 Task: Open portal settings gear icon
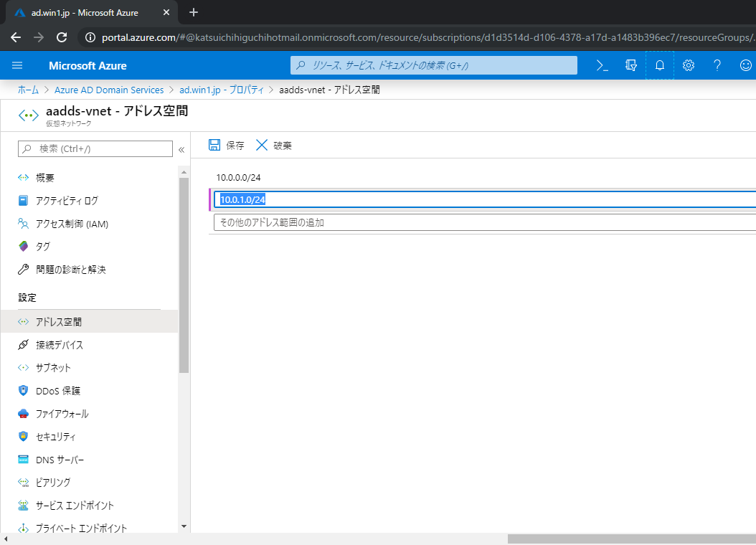point(689,65)
